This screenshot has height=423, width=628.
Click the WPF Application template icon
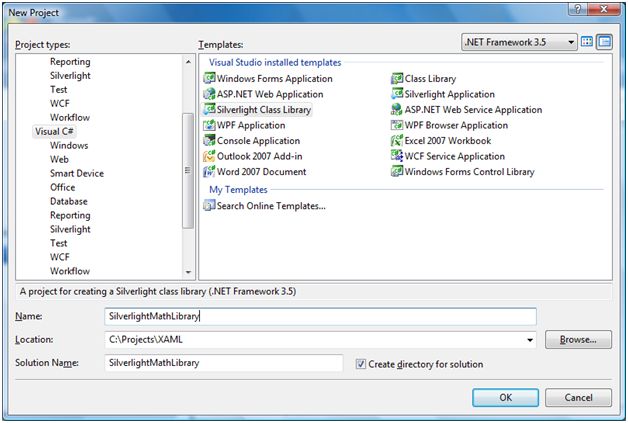pos(209,125)
